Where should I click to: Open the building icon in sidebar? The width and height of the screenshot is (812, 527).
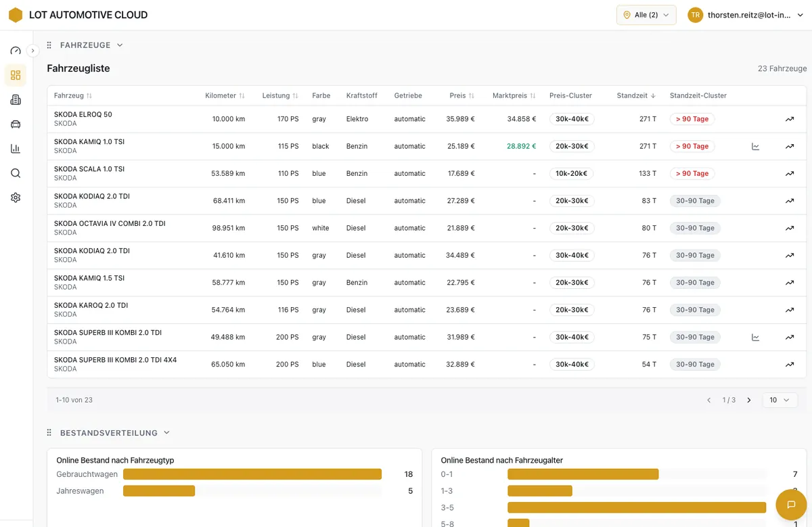(16, 100)
